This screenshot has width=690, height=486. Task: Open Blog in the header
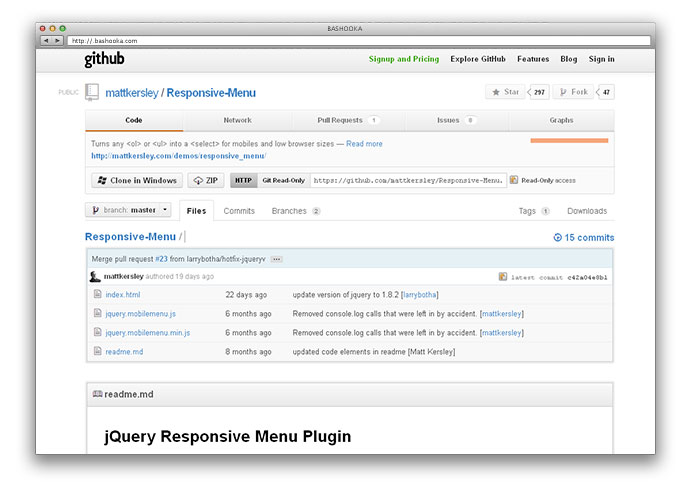(x=569, y=59)
